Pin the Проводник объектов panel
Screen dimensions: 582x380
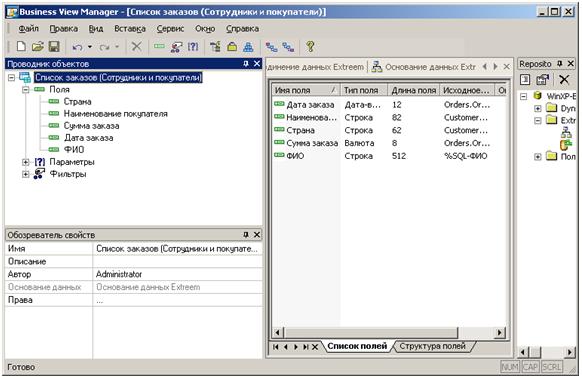click(x=246, y=64)
